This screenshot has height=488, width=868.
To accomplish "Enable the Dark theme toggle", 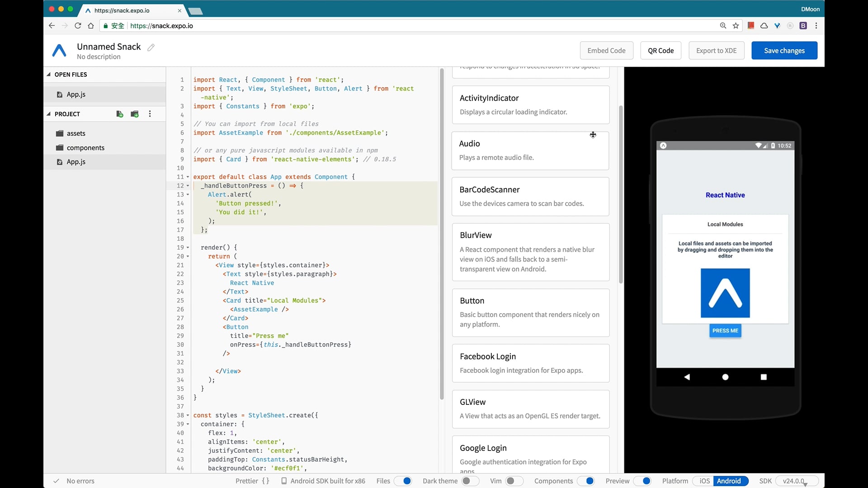I will pos(470,481).
